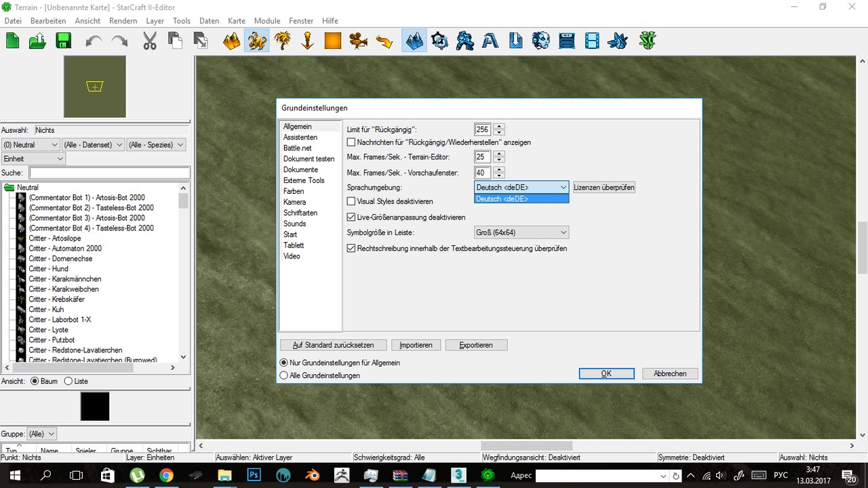868x488 pixels.
Task: Switch the view to Liste radio button
Action: click(68, 381)
